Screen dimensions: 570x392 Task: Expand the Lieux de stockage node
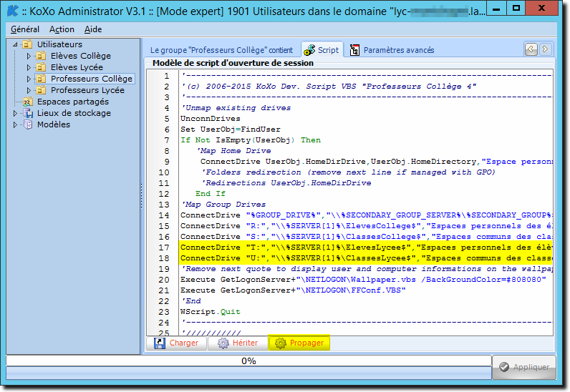click(x=15, y=113)
